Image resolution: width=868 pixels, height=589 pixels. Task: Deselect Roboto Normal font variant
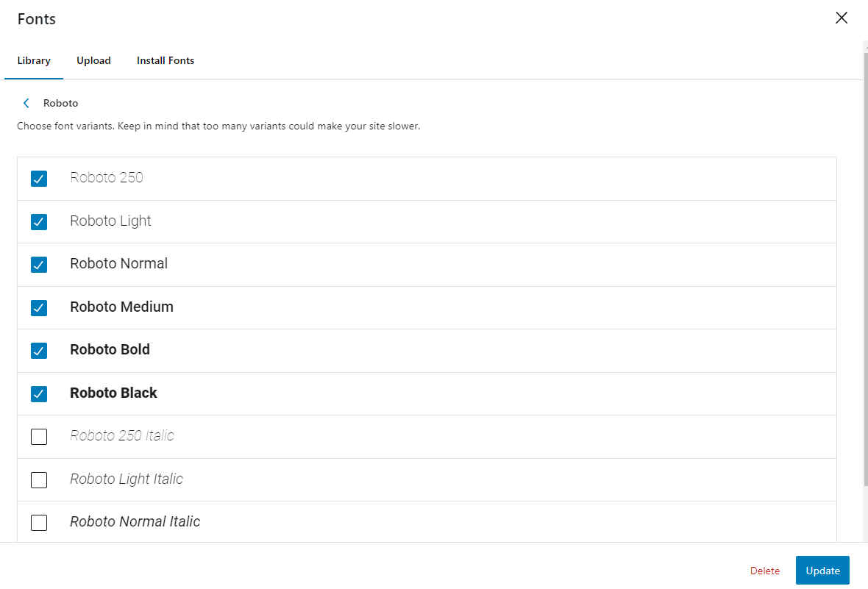tap(39, 265)
